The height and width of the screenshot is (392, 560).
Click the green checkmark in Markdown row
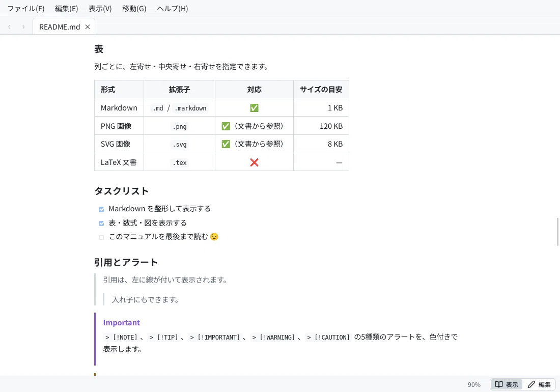254,108
